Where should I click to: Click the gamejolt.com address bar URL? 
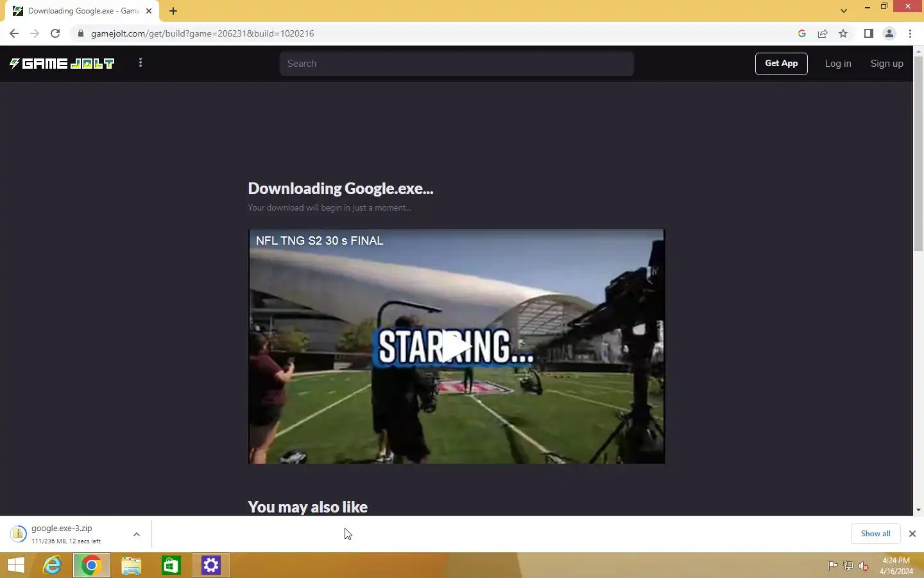[x=202, y=33]
